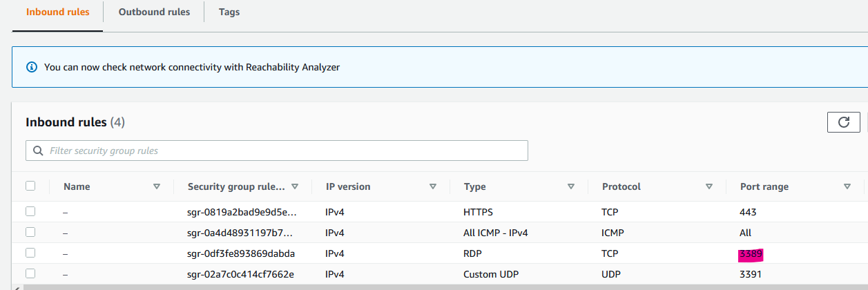868x290 pixels.
Task: Click the highlighted 3389 port value
Action: coord(751,253)
